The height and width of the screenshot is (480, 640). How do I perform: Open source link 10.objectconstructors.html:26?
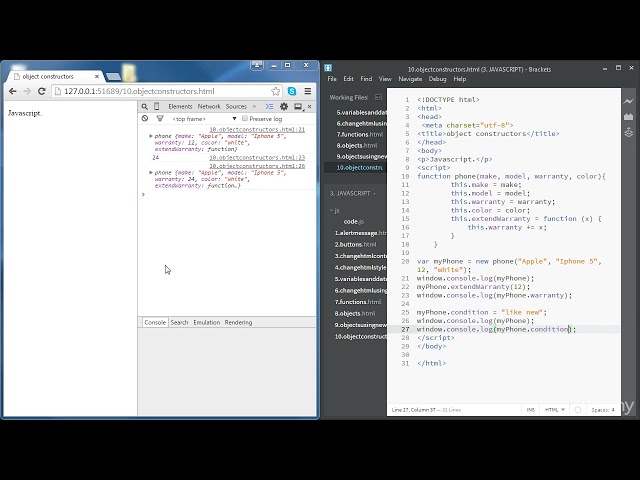257,166
